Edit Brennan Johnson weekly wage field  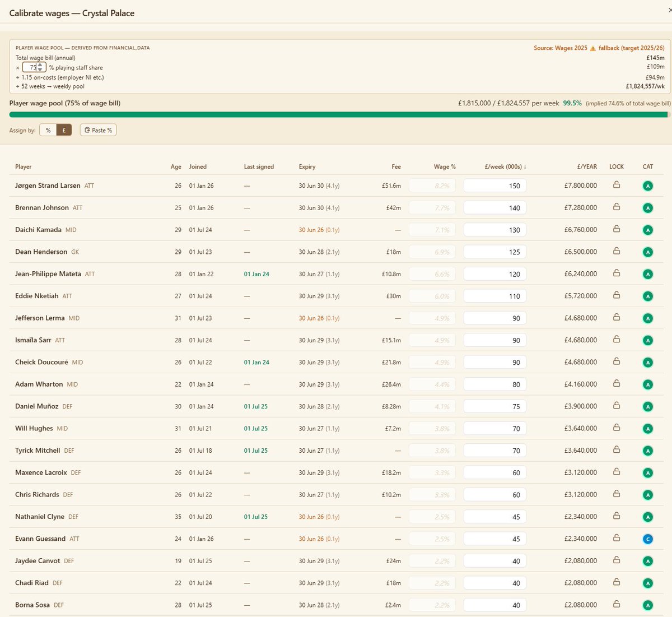pyautogui.click(x=494, y=207)
